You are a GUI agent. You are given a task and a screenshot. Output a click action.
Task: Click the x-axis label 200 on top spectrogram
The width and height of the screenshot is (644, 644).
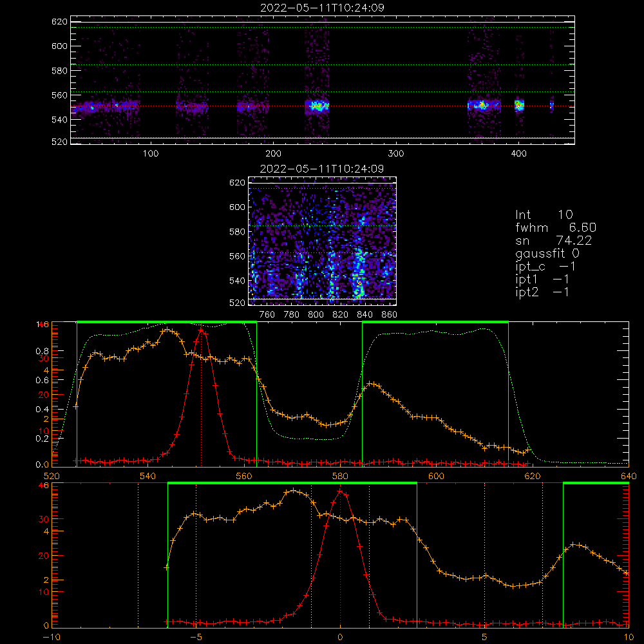273,154
